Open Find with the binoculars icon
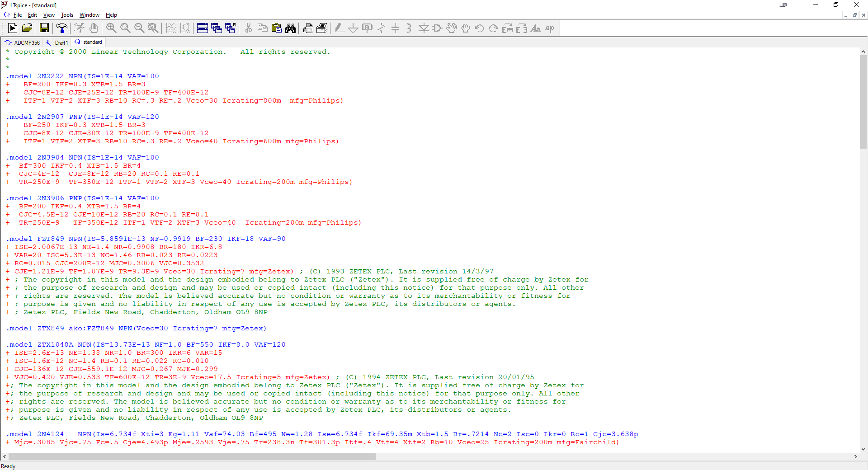Viewport: 868px width, 470px height. [x=290, y=28]
